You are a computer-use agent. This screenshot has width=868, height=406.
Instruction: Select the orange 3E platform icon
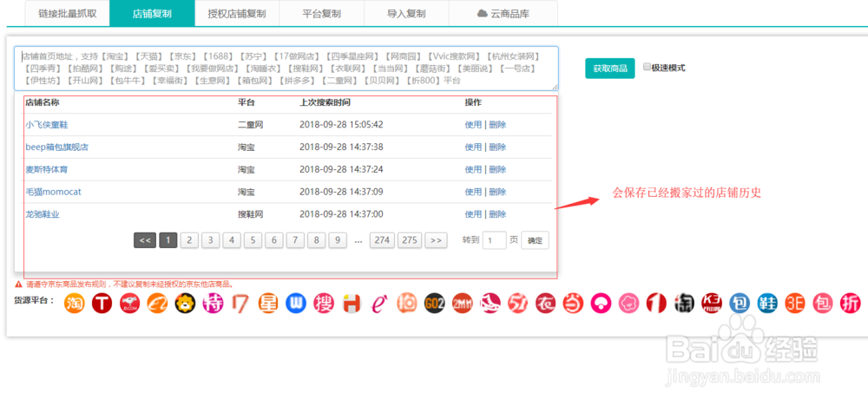[x=795, y=303]
